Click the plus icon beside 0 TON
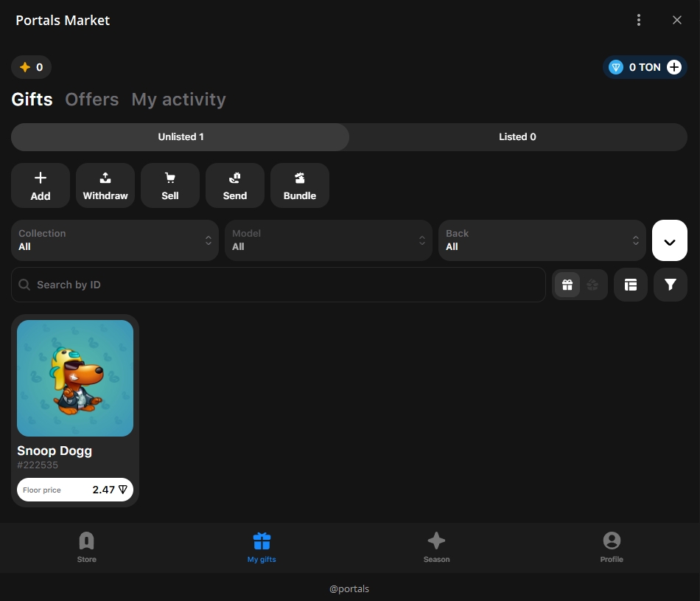This screenshot has width=700, height=601. tap(674, 67)
